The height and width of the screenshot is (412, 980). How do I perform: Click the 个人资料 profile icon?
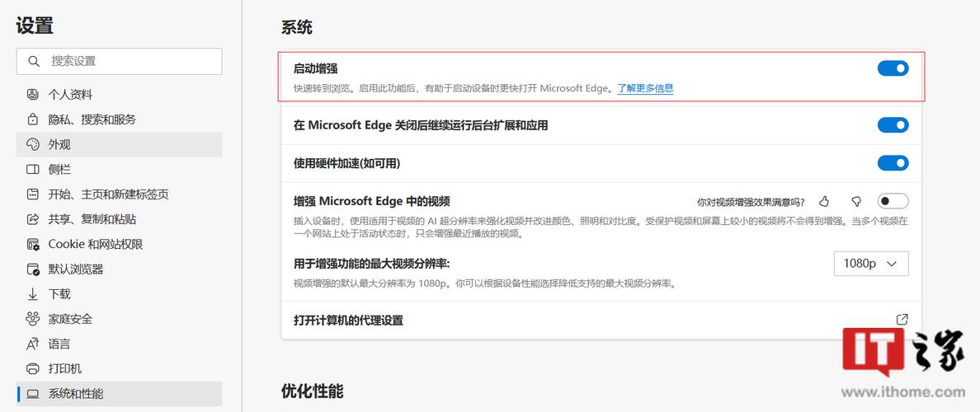(32, 95)
